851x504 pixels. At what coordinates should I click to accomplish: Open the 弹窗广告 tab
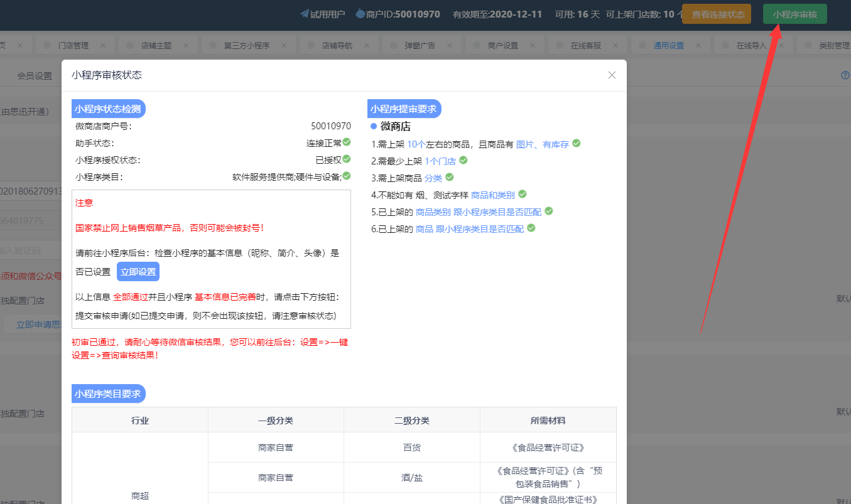coord(420,46)
